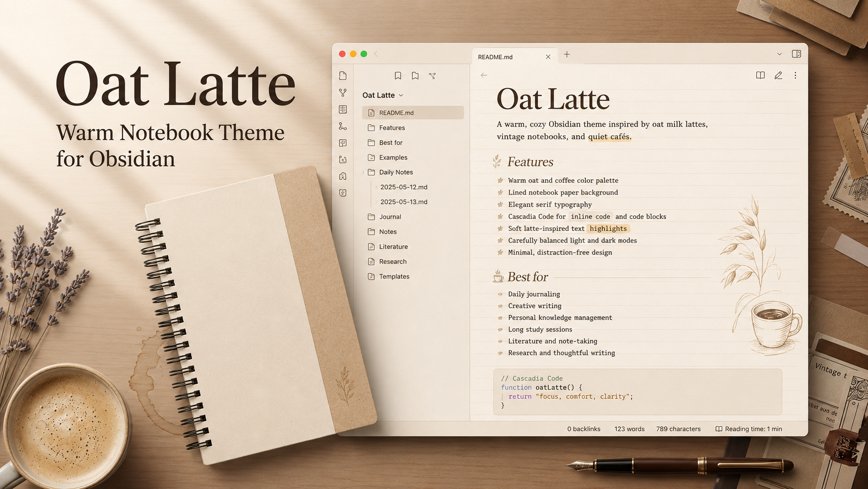Click the highlighted 'quiet cafés' text
This screenshot has height=489, width=868.
pyautogui.click(x=609, y=137)
